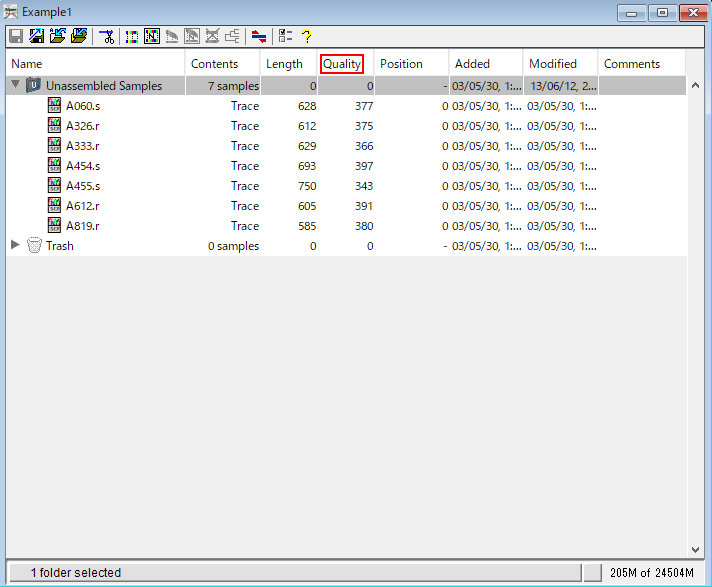Select the A819.r sample row
The image size is (712, 587).
pyautogui.click(x=346, y=226)
